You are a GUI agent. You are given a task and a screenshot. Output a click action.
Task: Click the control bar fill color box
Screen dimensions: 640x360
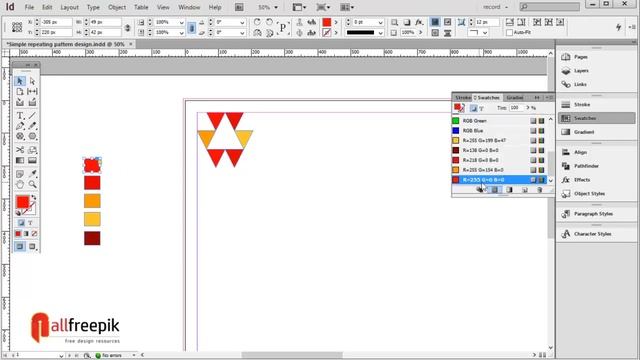(327, 22)
